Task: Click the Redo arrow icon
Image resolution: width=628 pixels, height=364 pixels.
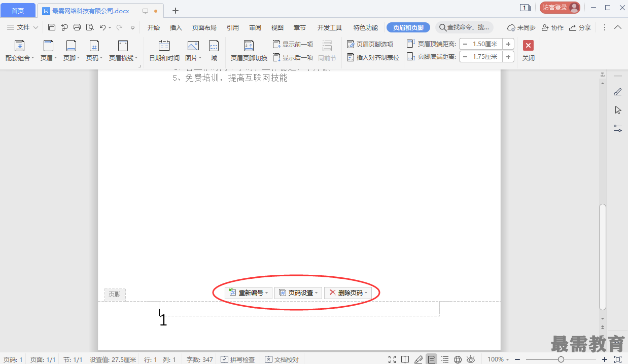Action: (x=120, y=27)
